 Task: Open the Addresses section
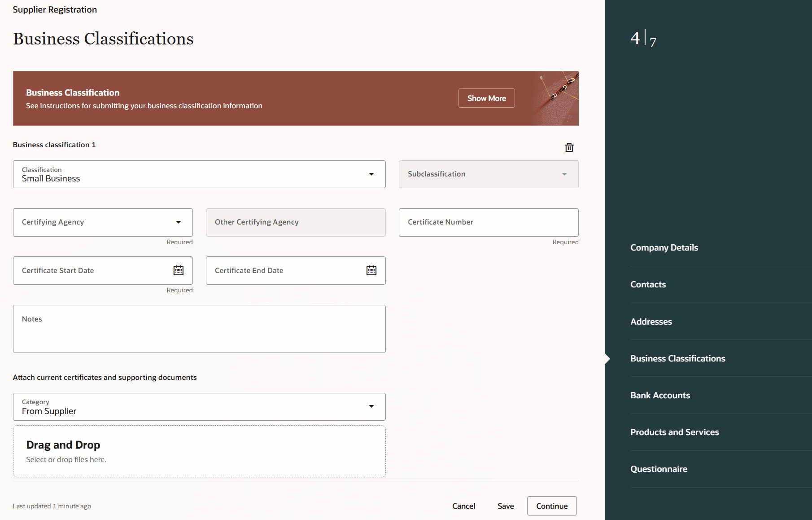(651, 321)
